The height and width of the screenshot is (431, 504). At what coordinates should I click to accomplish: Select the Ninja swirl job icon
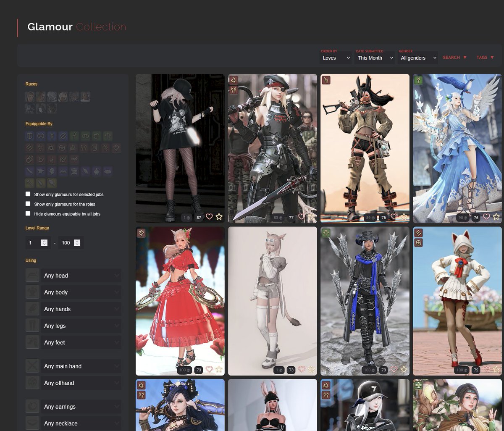51,148
